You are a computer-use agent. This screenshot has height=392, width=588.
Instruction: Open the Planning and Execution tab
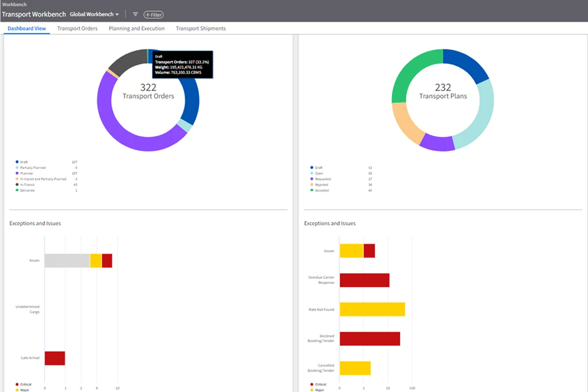(137, 28)
